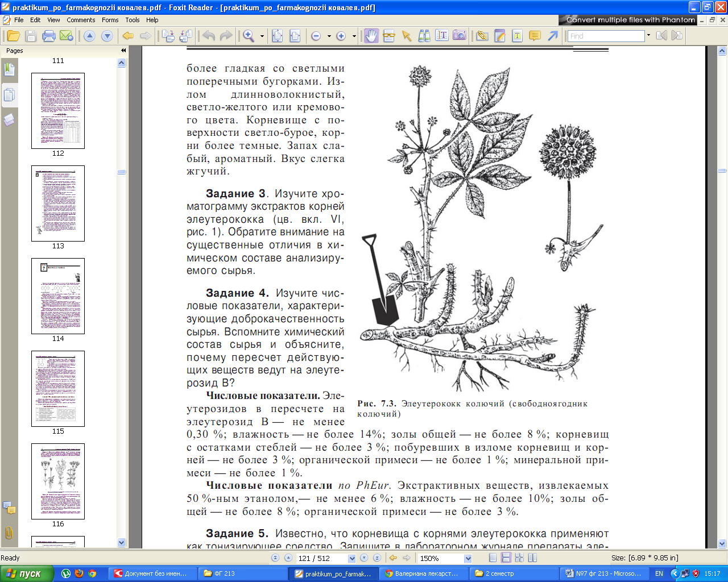
Task: Open the 150% zoom level dropdown
Action: (x=468, y=558)
